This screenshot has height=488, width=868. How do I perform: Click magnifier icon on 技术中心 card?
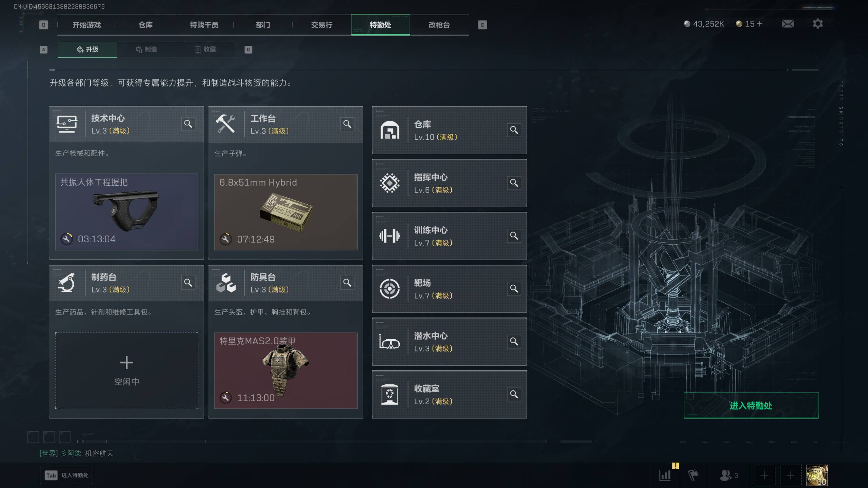(188, 124)
